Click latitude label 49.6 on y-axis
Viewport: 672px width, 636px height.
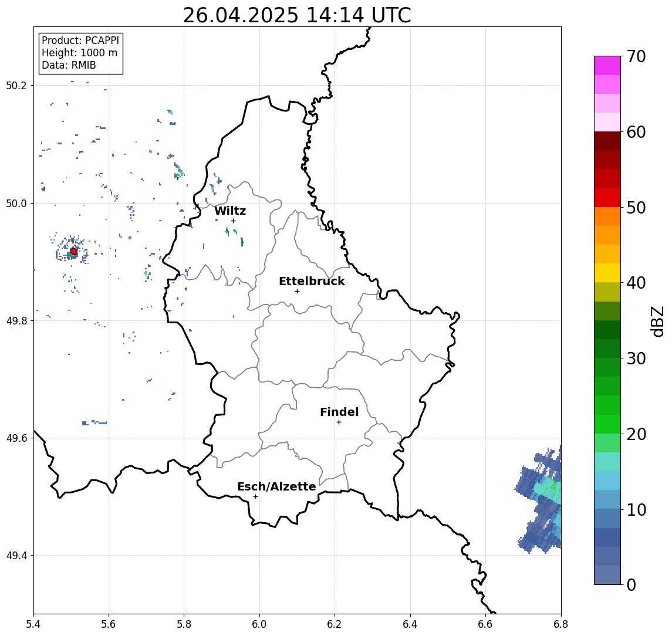coord(16,438)
